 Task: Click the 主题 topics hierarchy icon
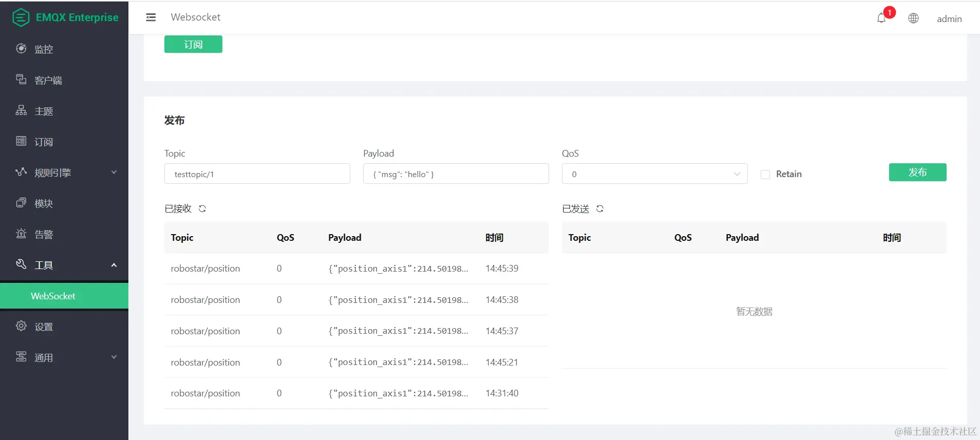click(x=21, y=110)
